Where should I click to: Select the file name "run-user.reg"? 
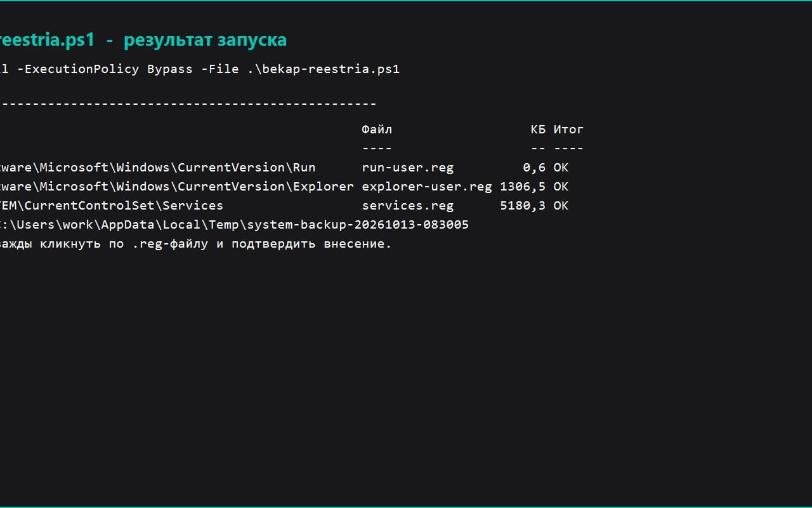tap(408, 168)
